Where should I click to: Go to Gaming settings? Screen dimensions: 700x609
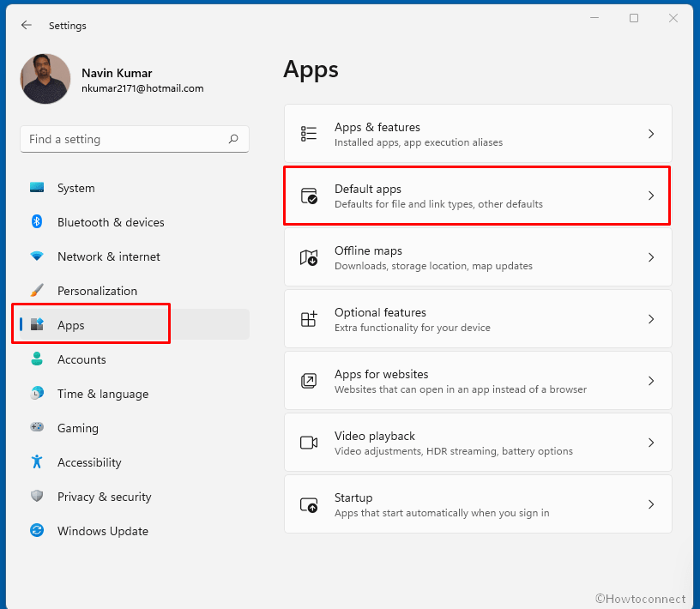(135, 428)
